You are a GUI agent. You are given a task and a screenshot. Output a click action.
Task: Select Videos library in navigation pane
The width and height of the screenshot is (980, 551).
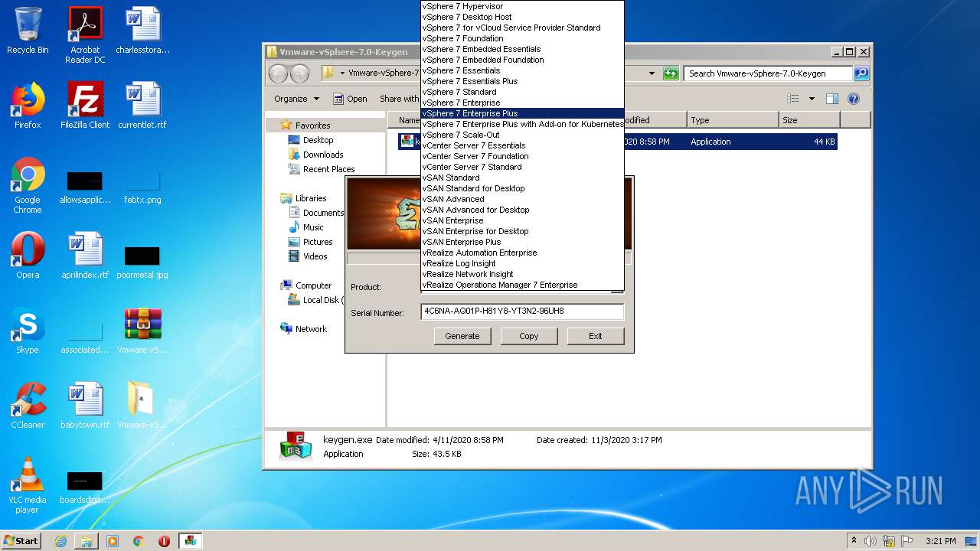tap(308, 256)
